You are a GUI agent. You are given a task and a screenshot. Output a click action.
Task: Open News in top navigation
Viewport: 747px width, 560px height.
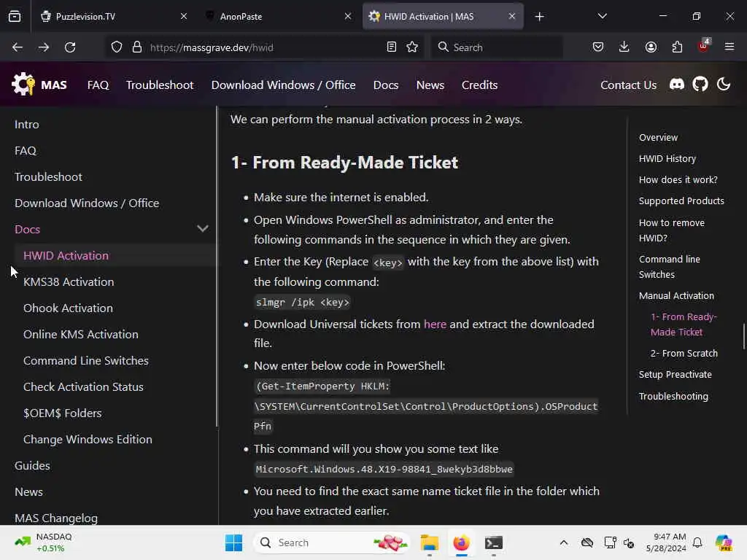(x=430, y=85)
